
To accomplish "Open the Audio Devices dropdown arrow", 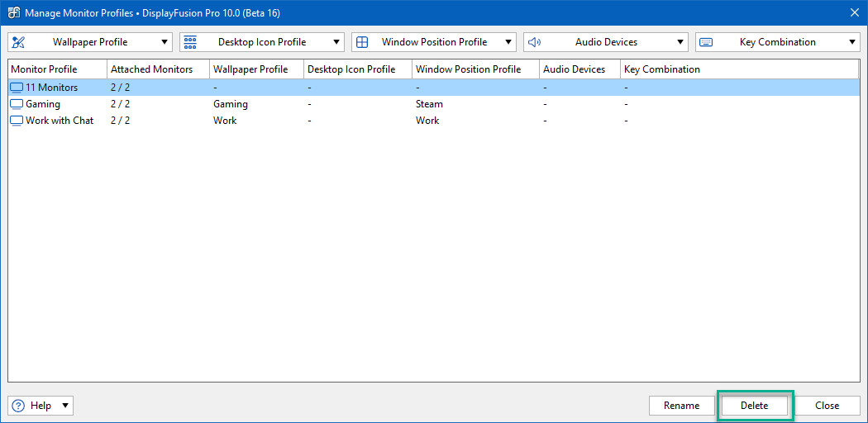I will click(680, 42).
